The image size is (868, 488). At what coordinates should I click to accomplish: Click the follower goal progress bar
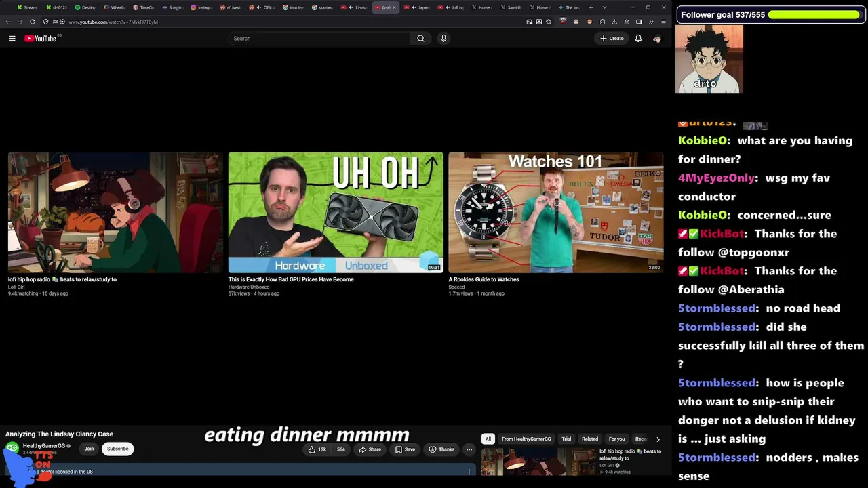tap(814, 14)
